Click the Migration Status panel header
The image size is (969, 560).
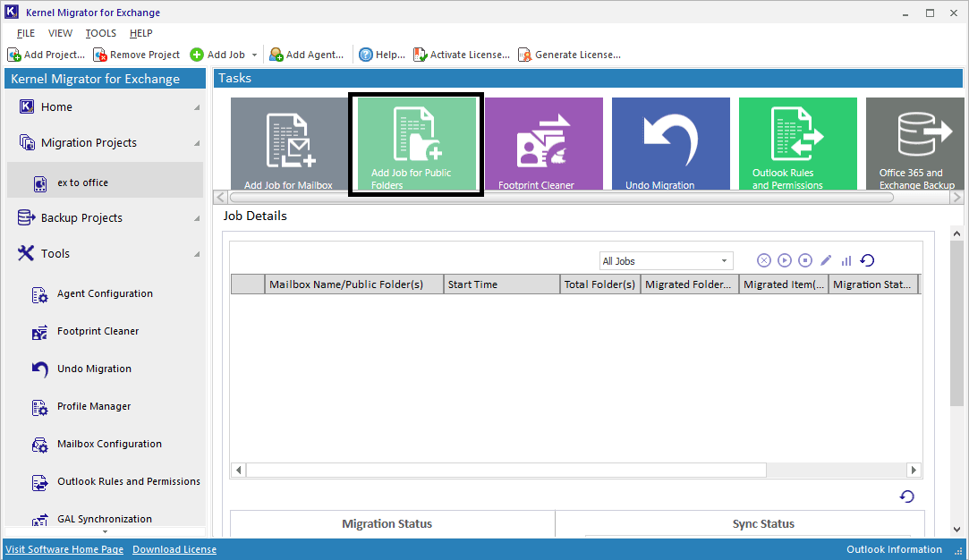387,523
